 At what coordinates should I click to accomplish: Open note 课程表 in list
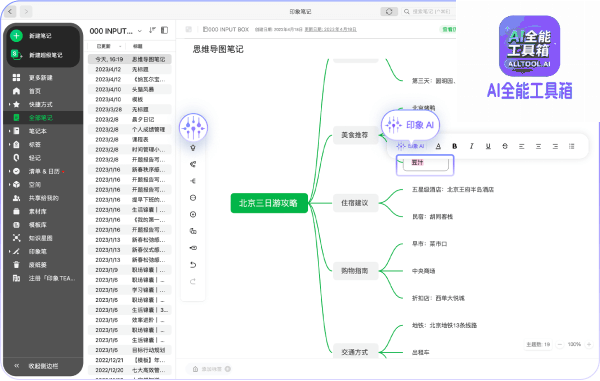point(130,139)
